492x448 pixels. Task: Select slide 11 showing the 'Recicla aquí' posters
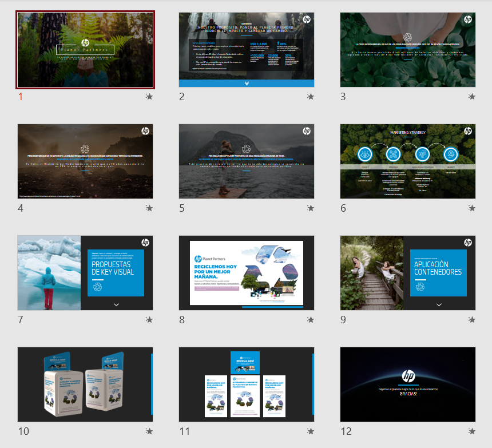(x=247, y=384)
